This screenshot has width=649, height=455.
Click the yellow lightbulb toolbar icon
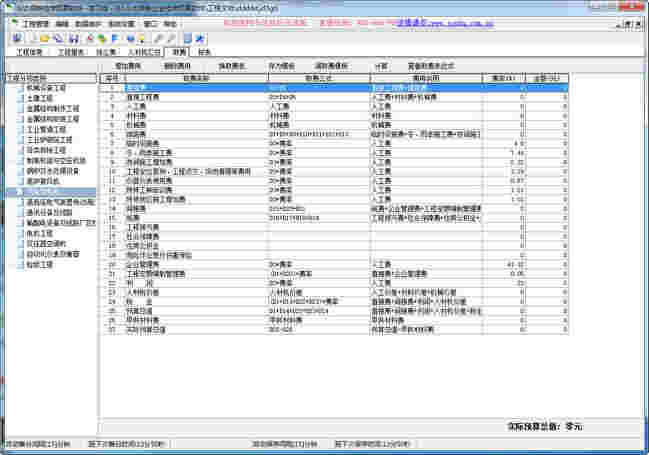[142, 39]
